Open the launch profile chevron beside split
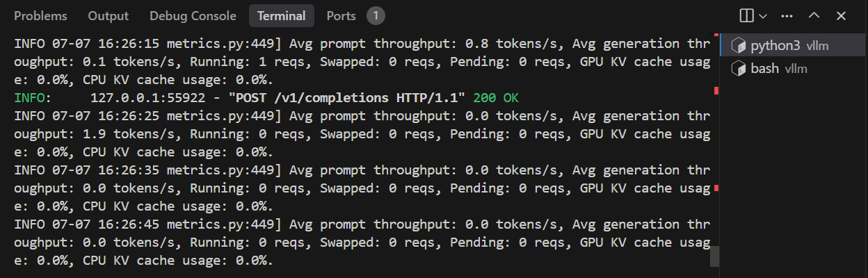Screen dimensions: 868x278 [x=763, y=16]
